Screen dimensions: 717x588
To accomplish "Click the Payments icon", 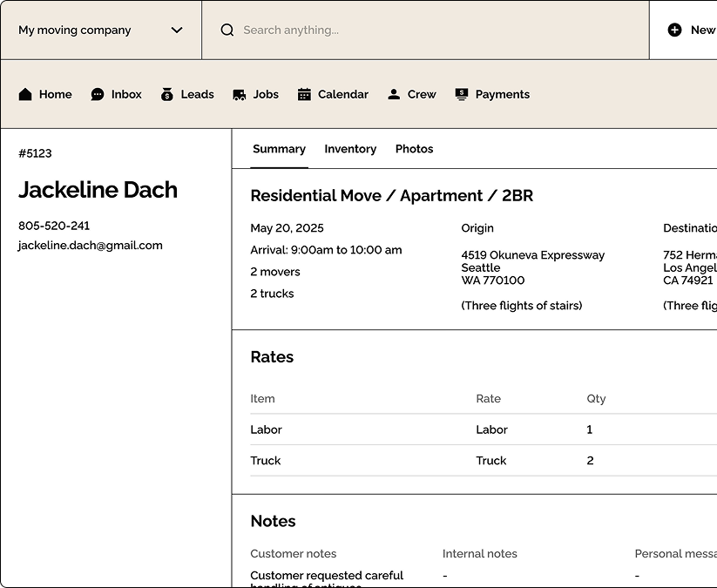I will (462, 94).
